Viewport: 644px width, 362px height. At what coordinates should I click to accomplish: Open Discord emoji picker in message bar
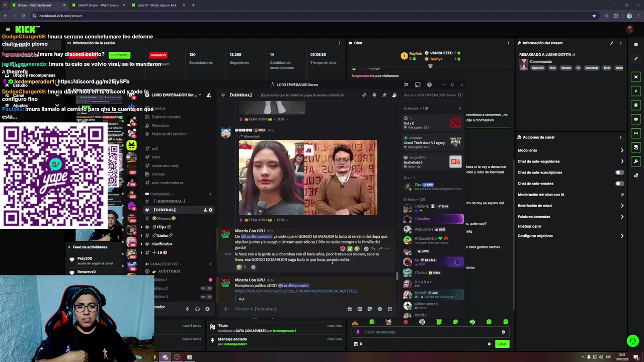(380, 309)
